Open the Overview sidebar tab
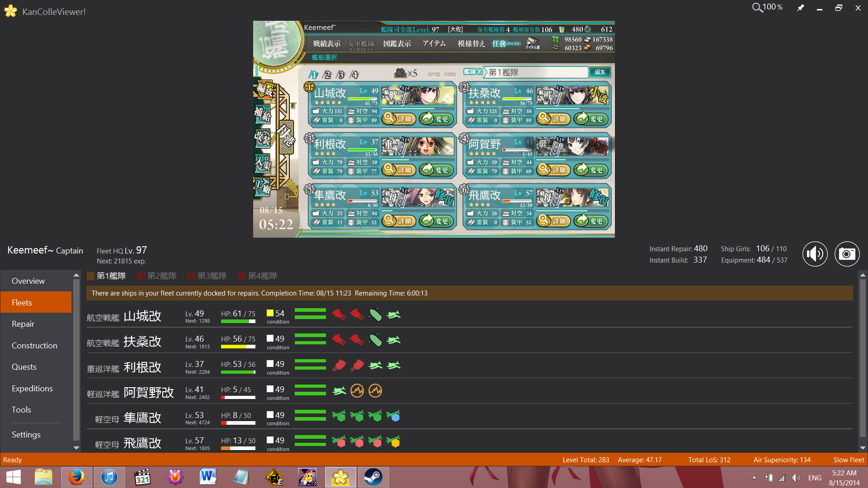The width and height of the screenshot is (868, 488). click(x=36, y=281)
